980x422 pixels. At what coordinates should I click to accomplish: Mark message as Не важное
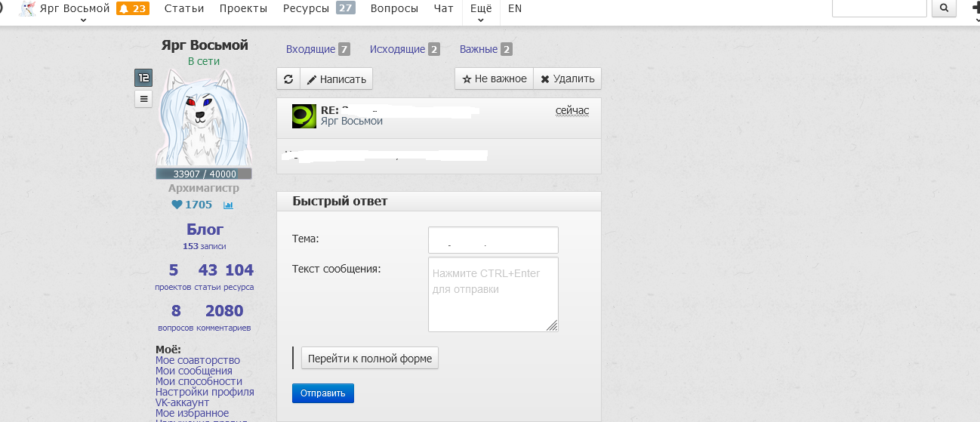(x=494, y=79)
